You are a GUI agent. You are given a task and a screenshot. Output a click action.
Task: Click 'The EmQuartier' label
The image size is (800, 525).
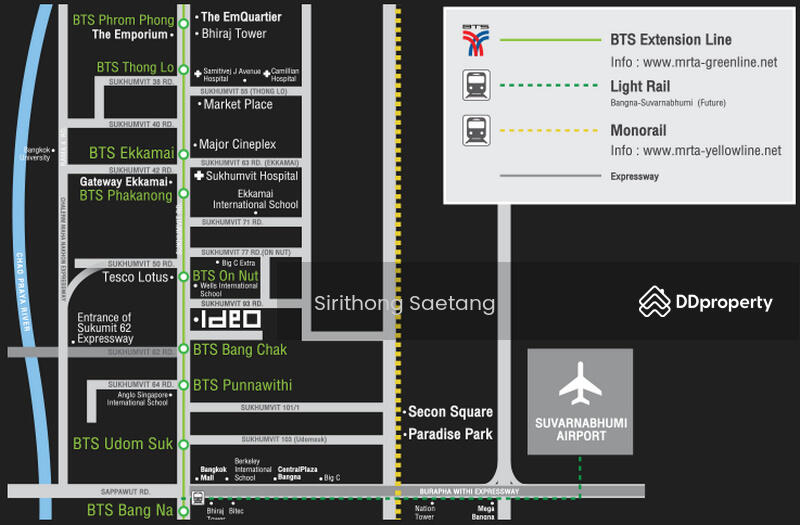[241, 17]
